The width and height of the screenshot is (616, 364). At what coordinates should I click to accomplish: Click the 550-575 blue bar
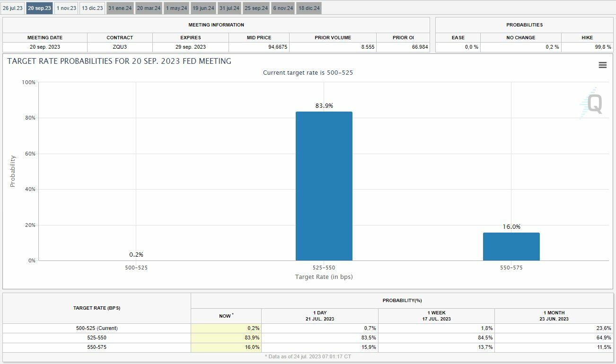(511, 246)
